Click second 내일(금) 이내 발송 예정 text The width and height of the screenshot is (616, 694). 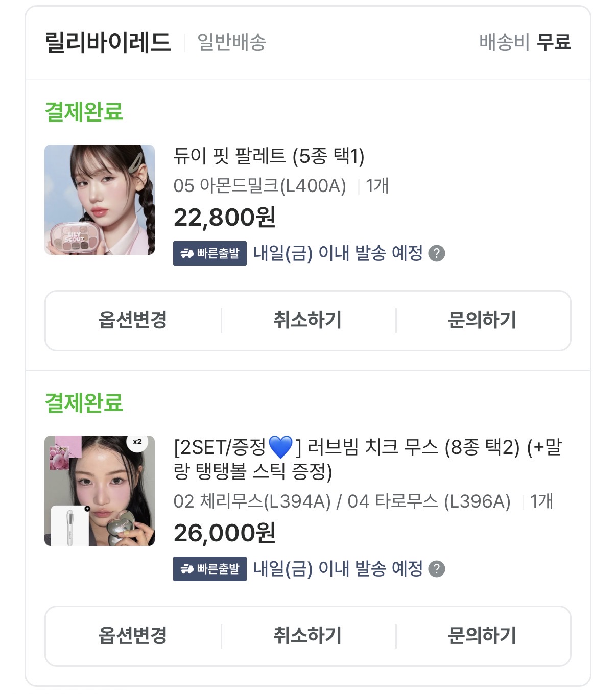click(x=338, y=569)
